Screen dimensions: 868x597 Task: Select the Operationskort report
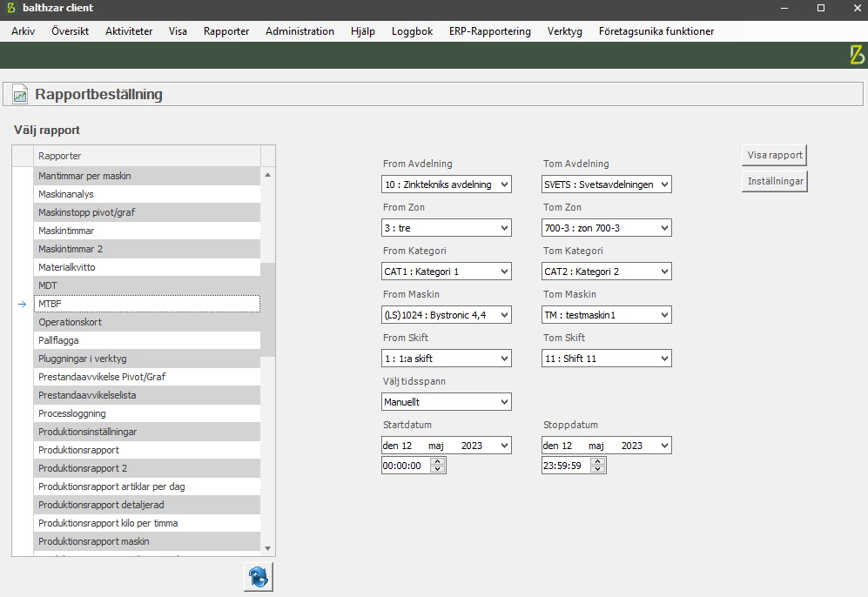pos(146,322)
